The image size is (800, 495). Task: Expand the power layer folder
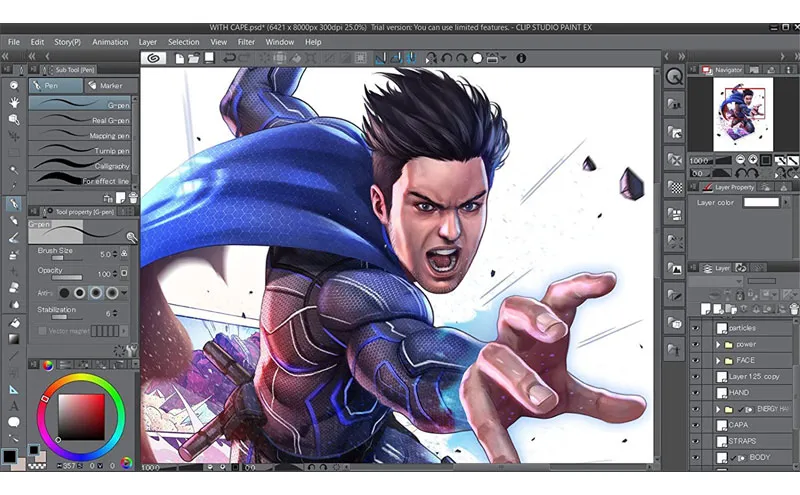tap(718, 344)
